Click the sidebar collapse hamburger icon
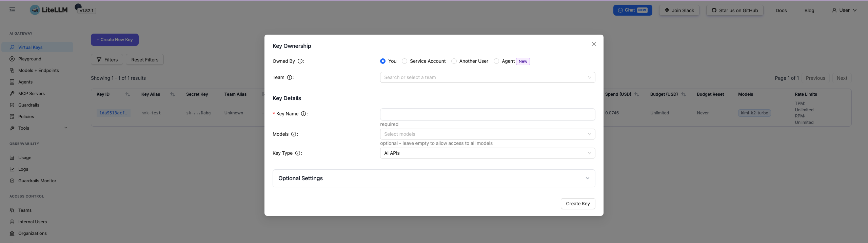Viewport: 868px width, 243px height. coord(12,10)
